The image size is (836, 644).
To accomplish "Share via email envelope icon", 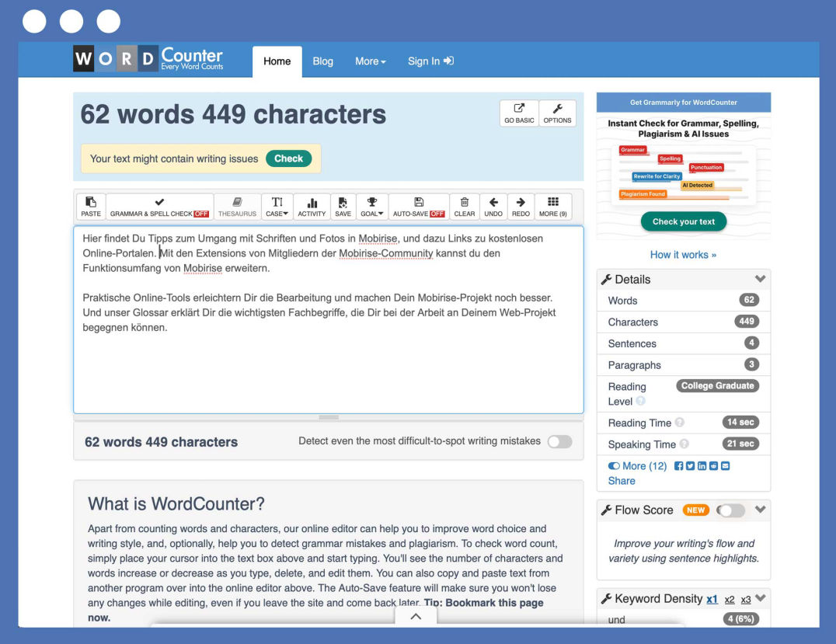I will [726, 466].
